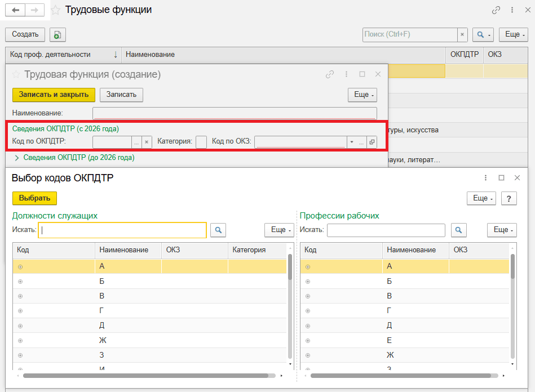This screenshot has height=392, width=535.
Task: Copy link icon in Трудовая функция dialog
Action: pyautogui.click(x=330, y=74)
